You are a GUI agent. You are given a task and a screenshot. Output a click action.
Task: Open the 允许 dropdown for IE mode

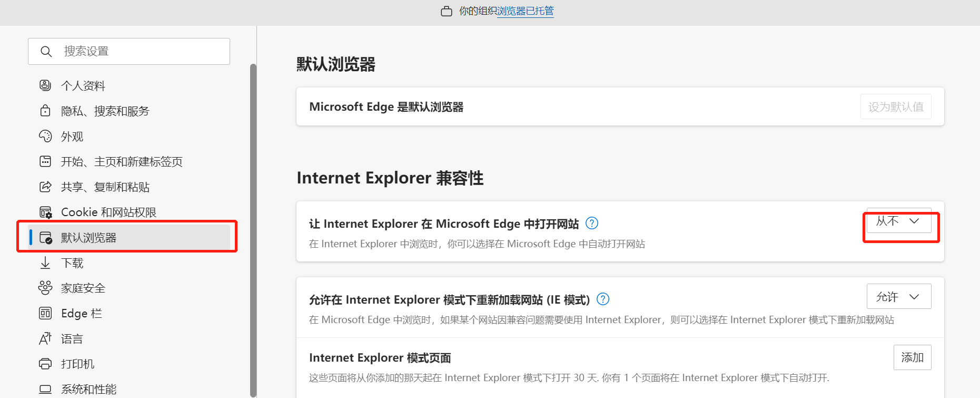point(899,297)
